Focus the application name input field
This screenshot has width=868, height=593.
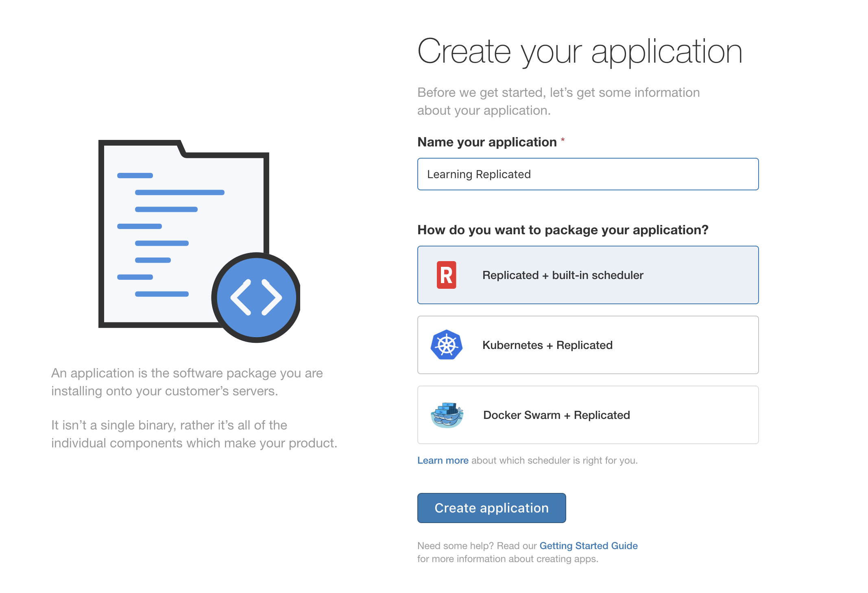click(588, 174)
